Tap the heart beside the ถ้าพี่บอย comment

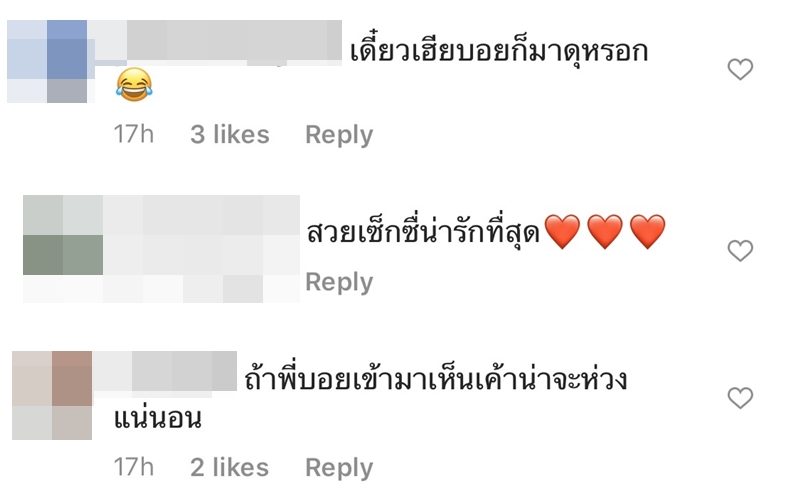tap(740, 398)
